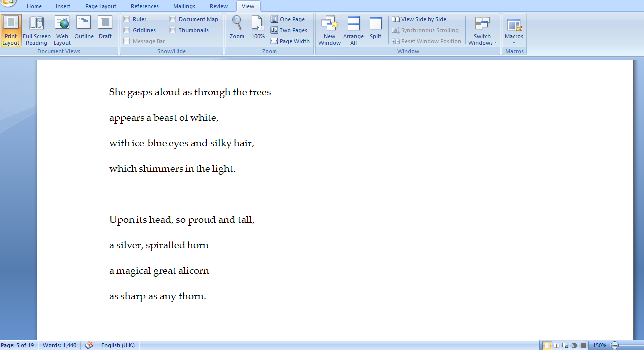The image size is (644, 350).
Task: Click Synchronous Scrolling option
Action: coord(425,30)
